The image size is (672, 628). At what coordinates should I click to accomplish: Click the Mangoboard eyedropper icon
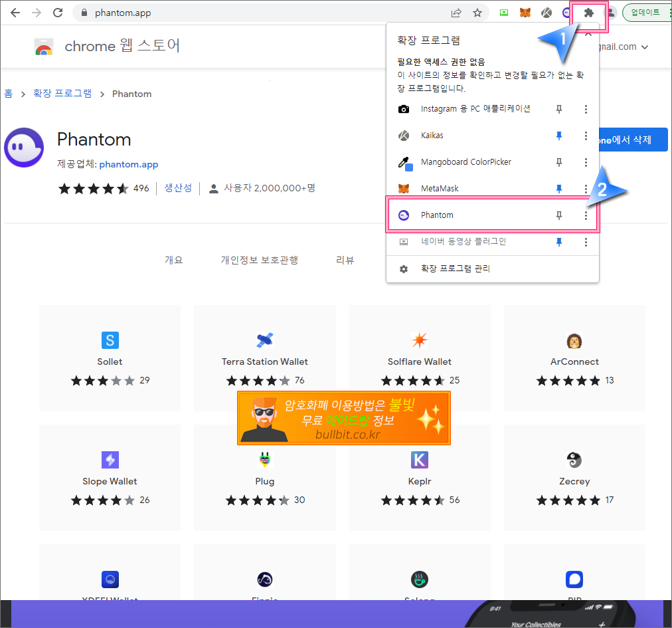pos(404,163)
